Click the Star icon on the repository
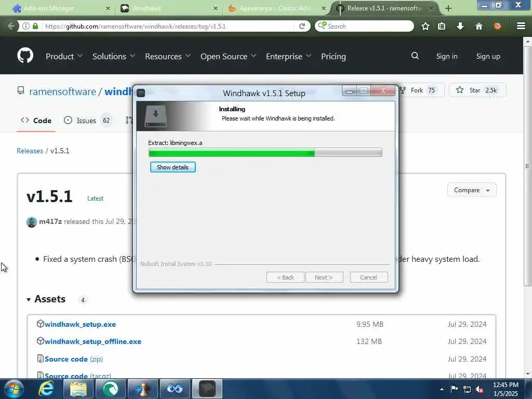The image size is (532, 399). click(x=460, y=90)
